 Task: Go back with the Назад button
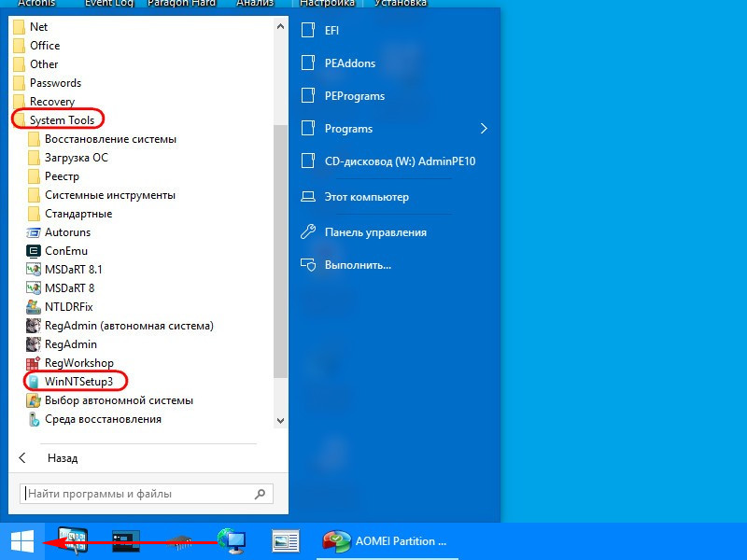click(x=48, y=458)
